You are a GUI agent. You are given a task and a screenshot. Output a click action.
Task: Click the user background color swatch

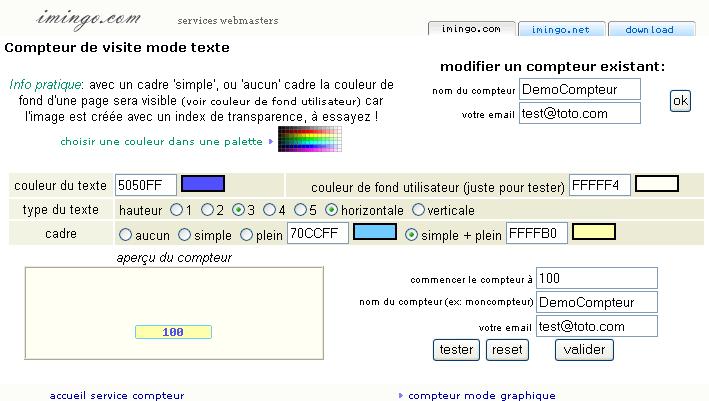[x=657, y=183]
